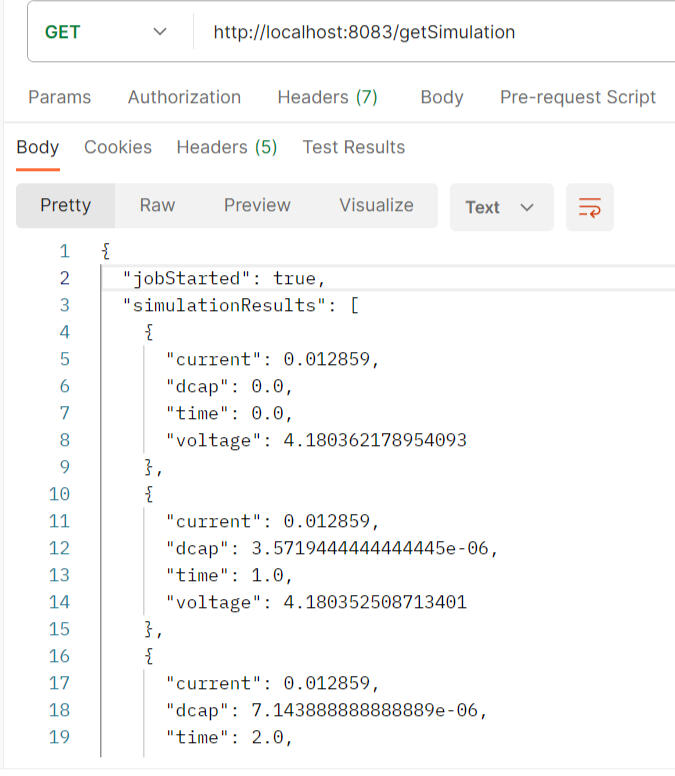The image size is (675, 776).
Task: Open the Text format dropdown
Action: 500,207
